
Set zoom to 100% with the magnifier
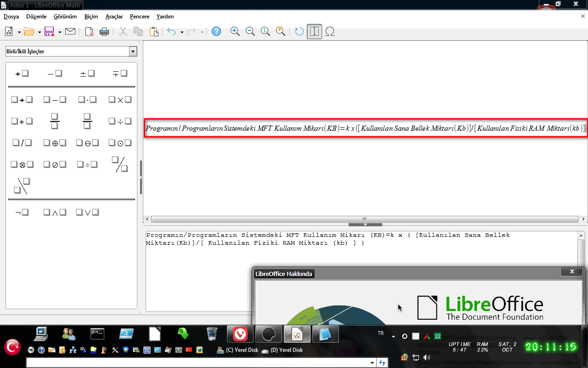266,31
